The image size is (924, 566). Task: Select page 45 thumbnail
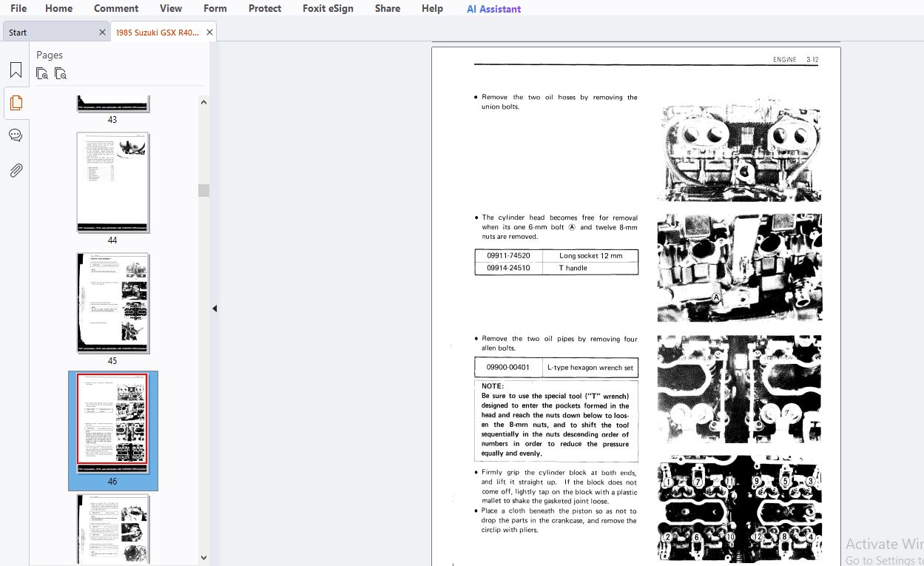(x=112, y=303)
